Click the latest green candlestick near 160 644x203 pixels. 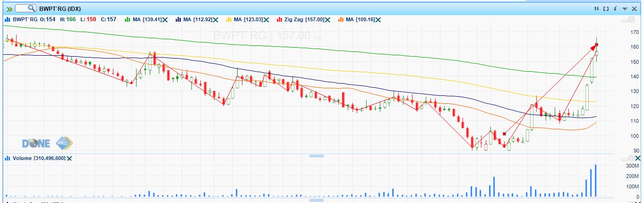[x=597, y=53]
